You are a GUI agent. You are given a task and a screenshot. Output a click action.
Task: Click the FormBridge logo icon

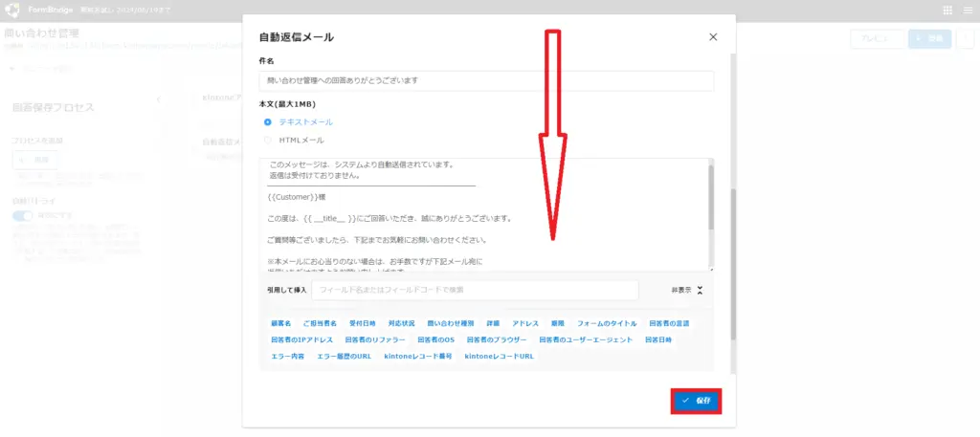(x=12, y=11)
